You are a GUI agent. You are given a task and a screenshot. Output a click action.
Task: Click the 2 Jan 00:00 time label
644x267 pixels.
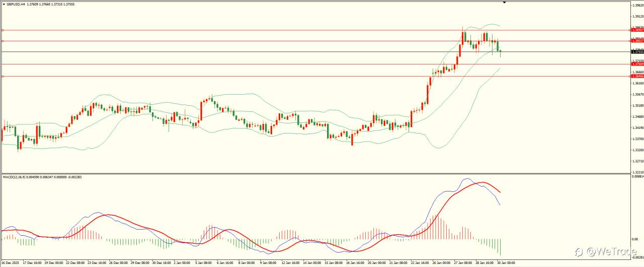[x=183, y=262]
